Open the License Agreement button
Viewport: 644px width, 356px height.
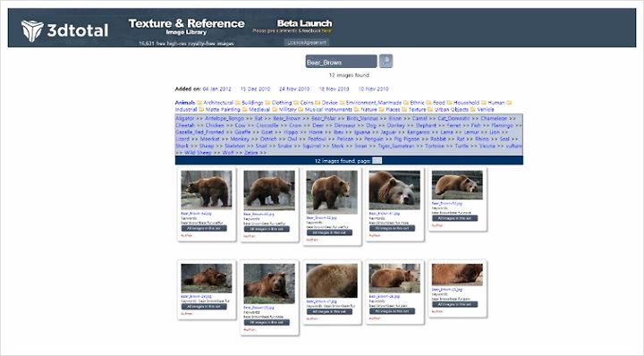pos(307,42)
